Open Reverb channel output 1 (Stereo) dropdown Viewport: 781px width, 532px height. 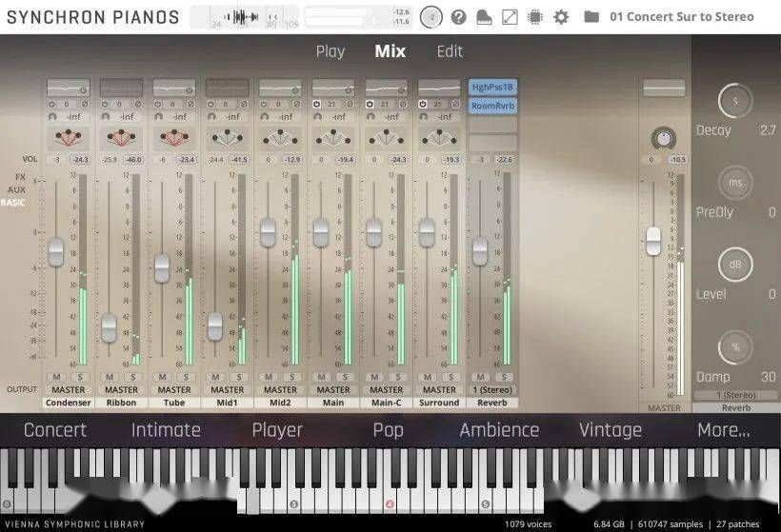click(492, 389)
